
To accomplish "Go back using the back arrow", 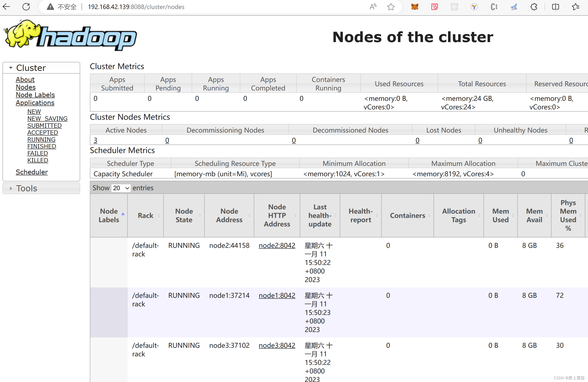I will [x=7, y=7].
